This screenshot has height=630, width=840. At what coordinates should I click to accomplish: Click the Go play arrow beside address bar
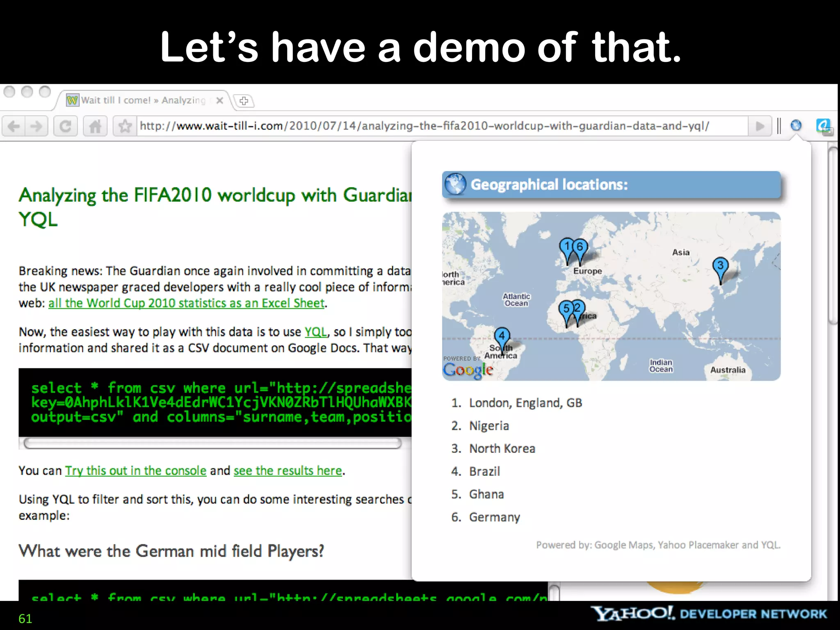pyautogui.click(x=760, y=126)
